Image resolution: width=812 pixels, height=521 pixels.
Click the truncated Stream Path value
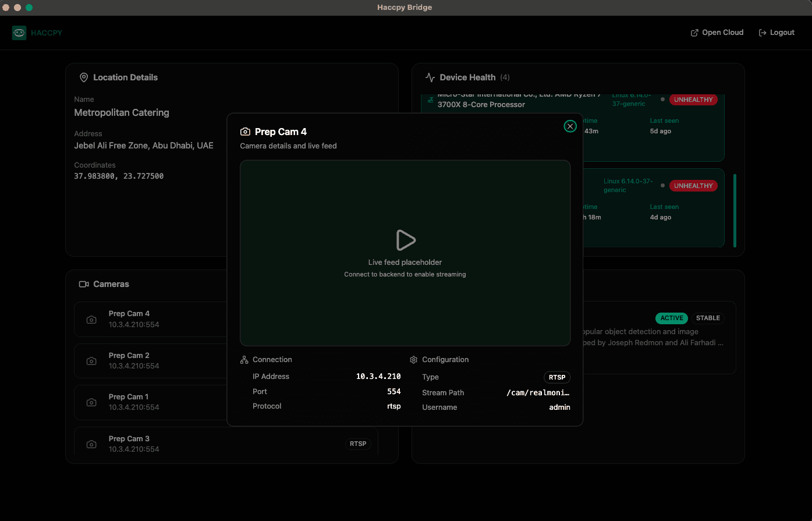(538, 393)
